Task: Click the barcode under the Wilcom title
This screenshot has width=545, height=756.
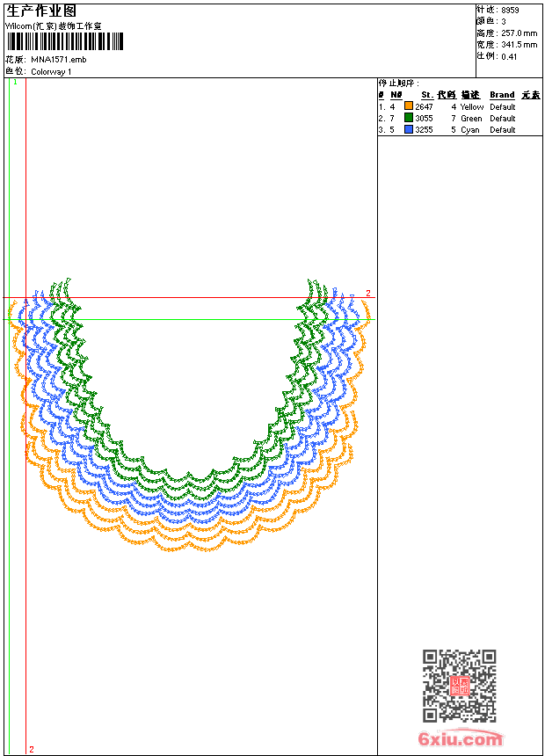Action: tap(64, 42)
